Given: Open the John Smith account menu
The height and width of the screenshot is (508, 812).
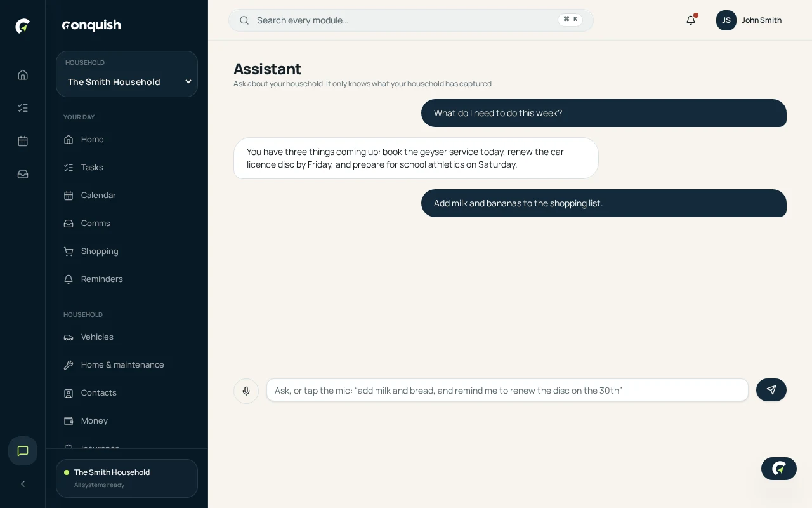Looking at the screenshot, I should pyautogui.click(x=749, y=20).
